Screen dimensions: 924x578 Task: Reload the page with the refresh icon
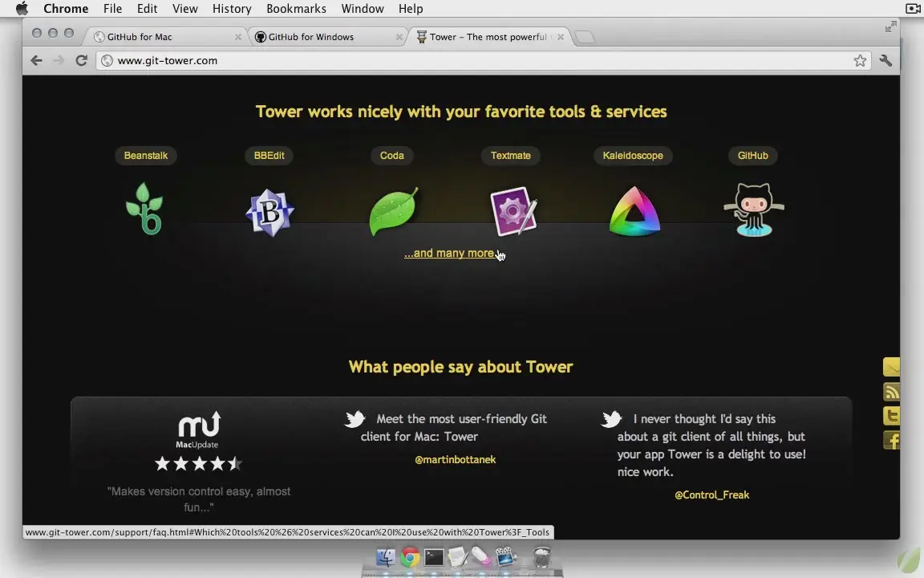coord(81,60)
